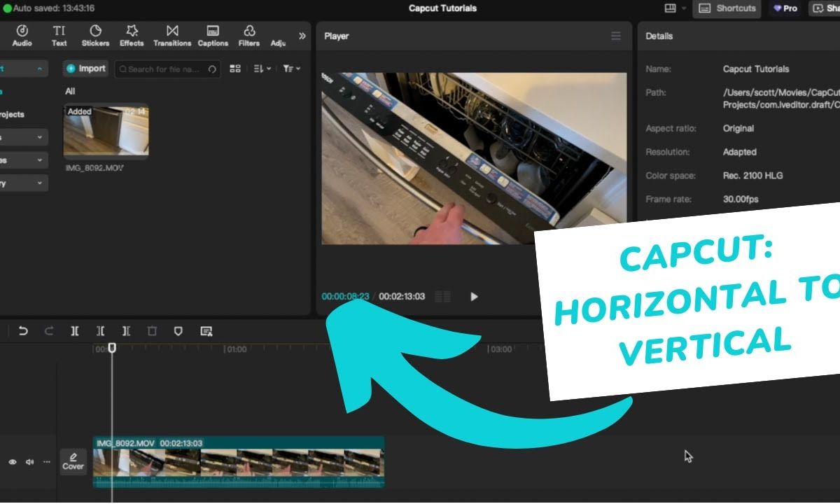
Task: Select the 'All' media category label
Action: [x=70, y=91]
